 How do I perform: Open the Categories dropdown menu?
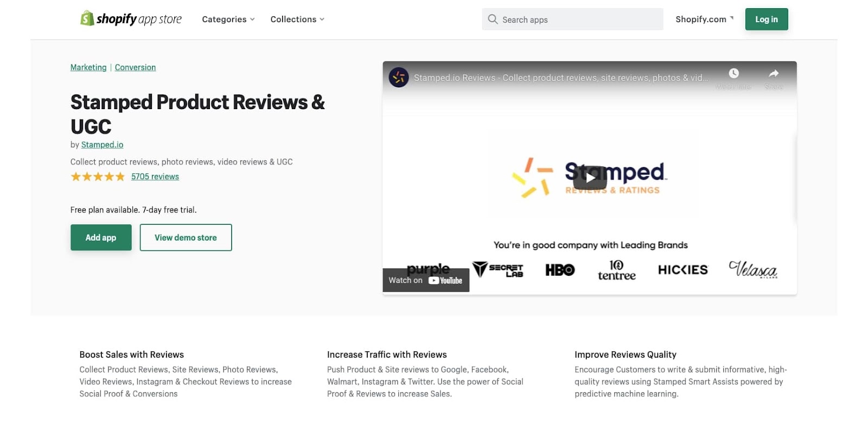click(x=228, y=19)
